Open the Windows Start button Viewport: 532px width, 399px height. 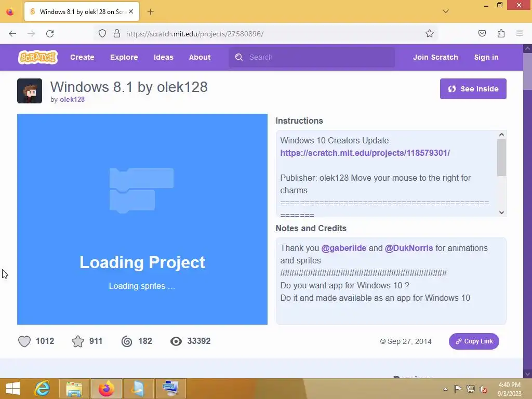point(13,389)
